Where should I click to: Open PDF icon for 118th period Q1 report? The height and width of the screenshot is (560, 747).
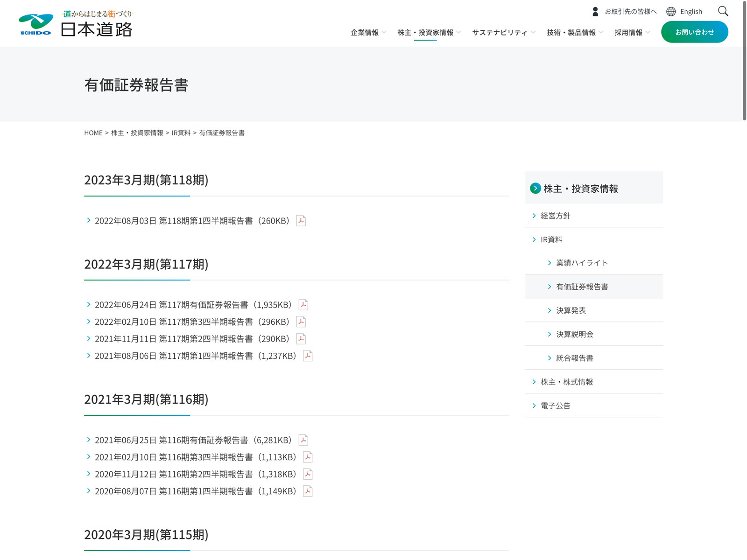click(x=301, y=221)
